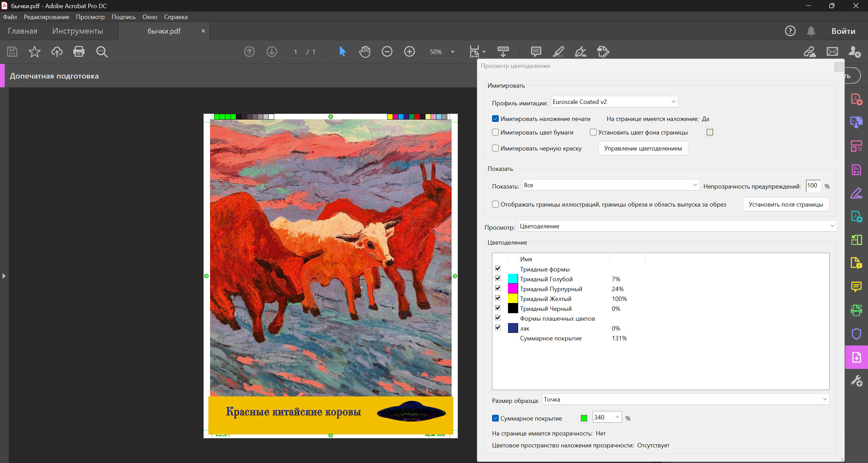The height and width of the screenshot is (463, 868).
Task: Share a link using the chain icon
Action: tap(810, 52)
